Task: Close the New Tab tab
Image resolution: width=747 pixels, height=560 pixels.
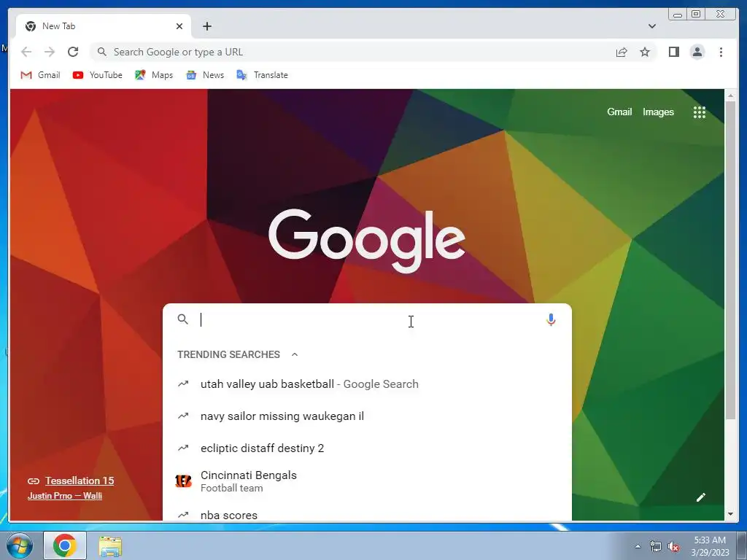Action: tap(179, 26)
